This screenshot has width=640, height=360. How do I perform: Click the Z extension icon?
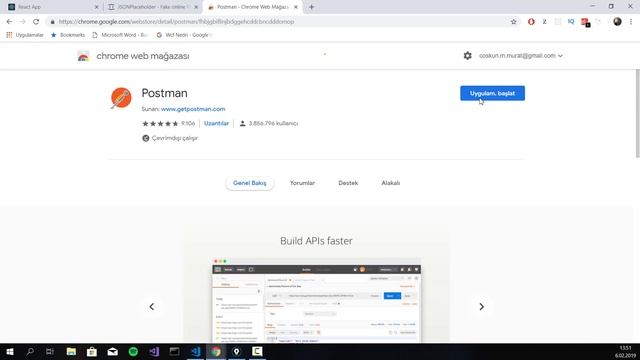(544, 22)
